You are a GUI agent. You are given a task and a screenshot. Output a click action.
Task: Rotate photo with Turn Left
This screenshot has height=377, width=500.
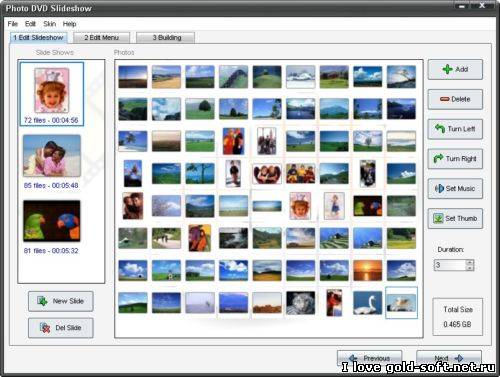pyautogui.click(x=455, y=129)
